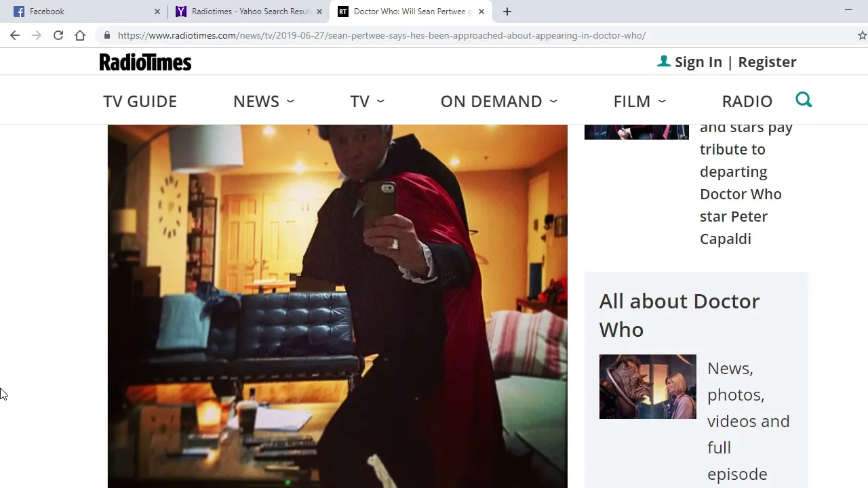Select the Doctor Who Sean Pertwee tab

pos(410,12)
